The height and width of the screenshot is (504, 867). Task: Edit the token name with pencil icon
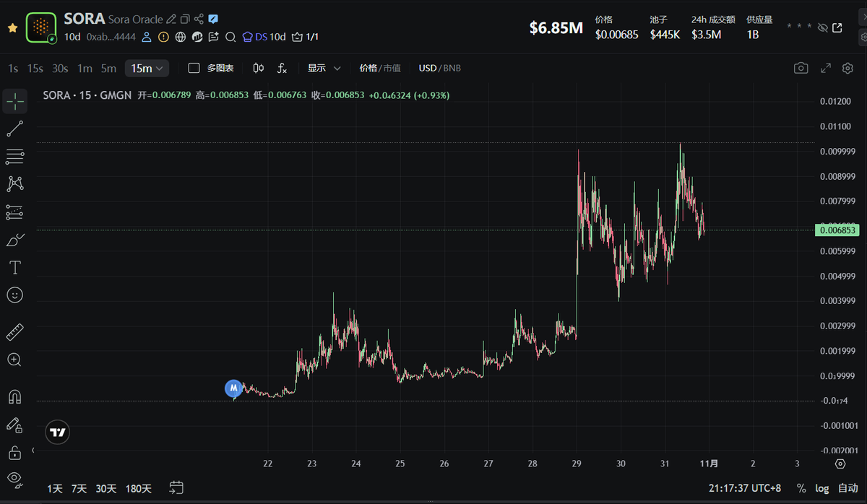[171, 19]
